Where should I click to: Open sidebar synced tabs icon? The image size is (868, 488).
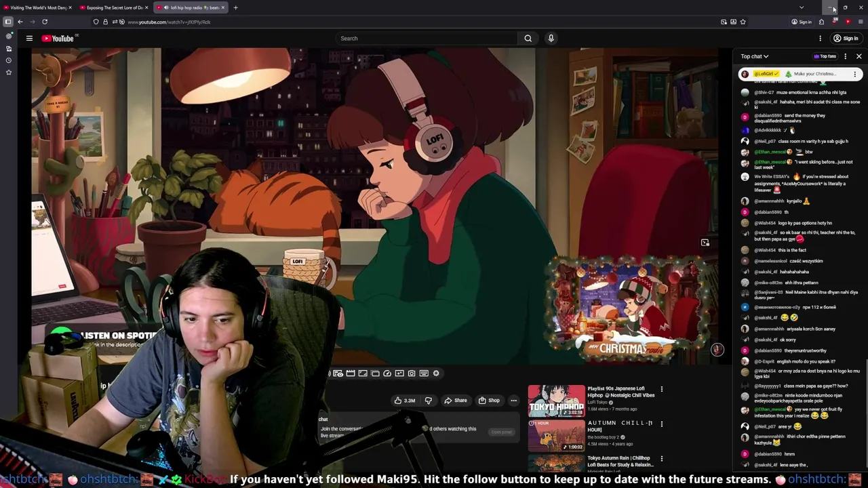point(9,48)
